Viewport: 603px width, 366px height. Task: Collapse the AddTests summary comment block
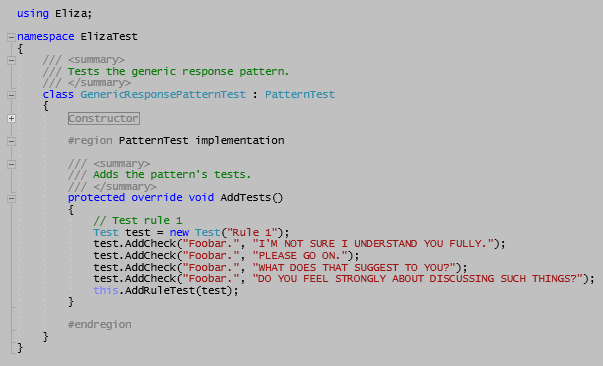(11, 164)
